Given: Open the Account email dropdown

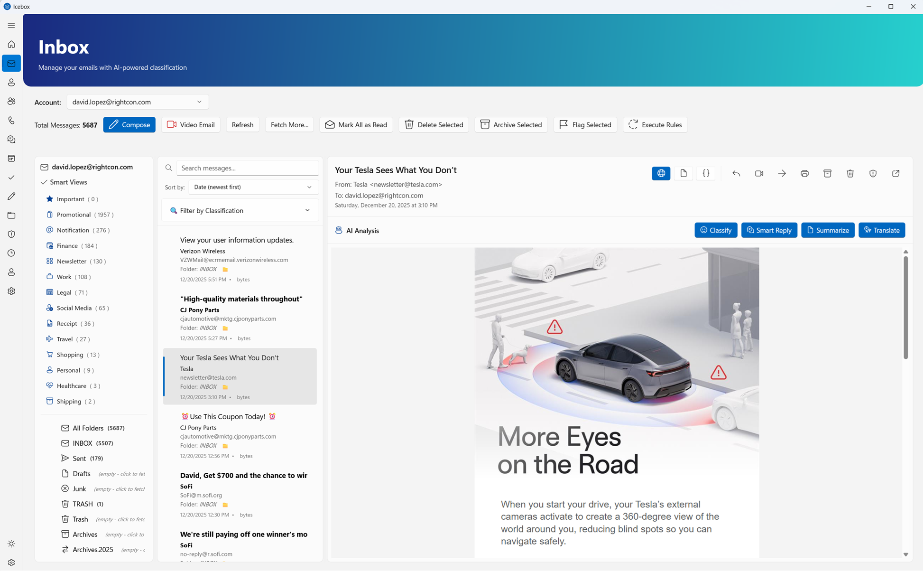Looking at the screenshot, I should [138, 102].
